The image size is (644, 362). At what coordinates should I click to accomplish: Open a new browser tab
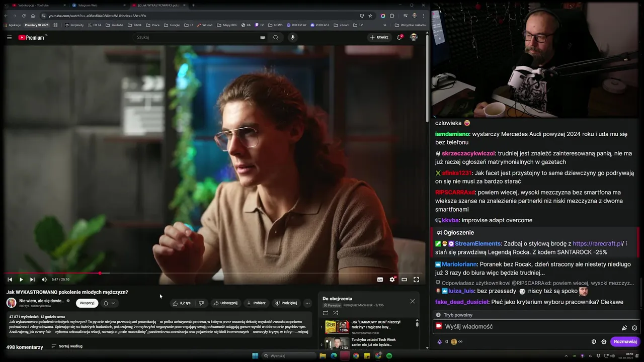[x=193, y=5]
